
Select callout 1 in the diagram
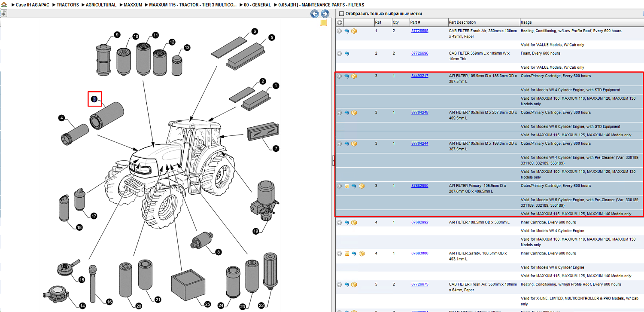[x=276, y=86]
